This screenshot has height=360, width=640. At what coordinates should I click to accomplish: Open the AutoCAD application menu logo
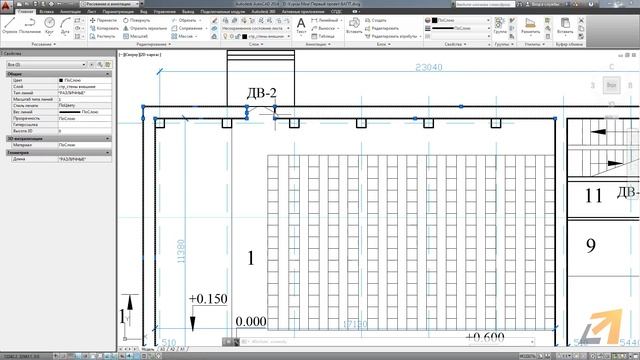pyautogui.click(x=6, y=6)
